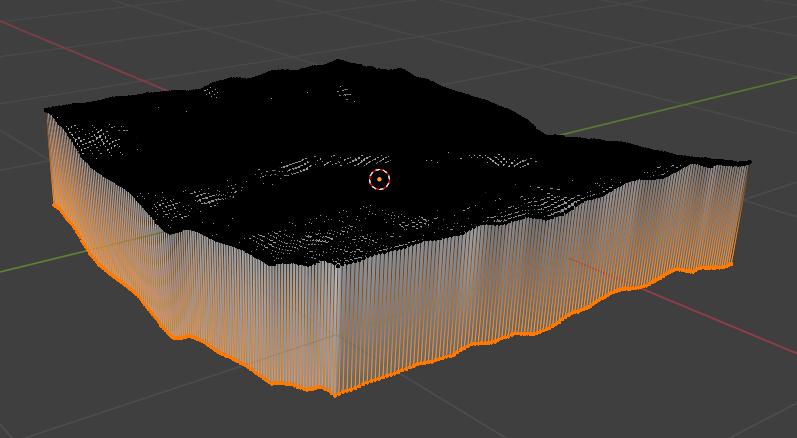Click the highest peak at the terrain's back edge

(x=338, y=62)
